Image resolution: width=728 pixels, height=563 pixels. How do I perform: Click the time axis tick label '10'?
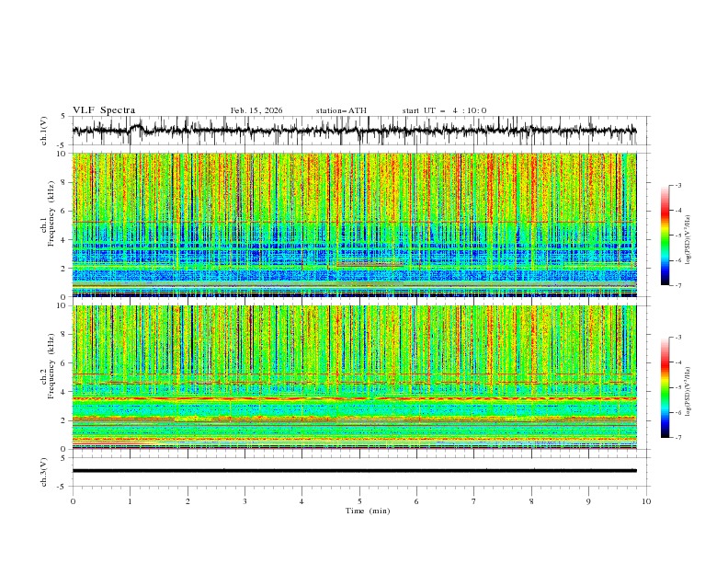coord(646,501)
